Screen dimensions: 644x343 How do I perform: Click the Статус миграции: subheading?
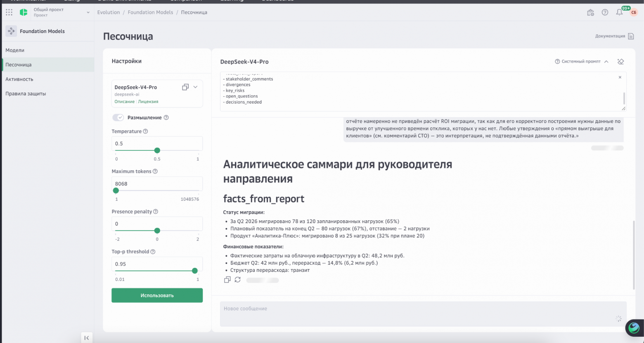coord(244,212)
